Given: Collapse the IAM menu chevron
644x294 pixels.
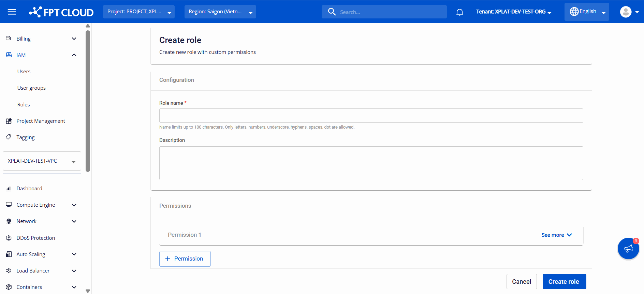Looking at the screenshot, I should [74, 55].
